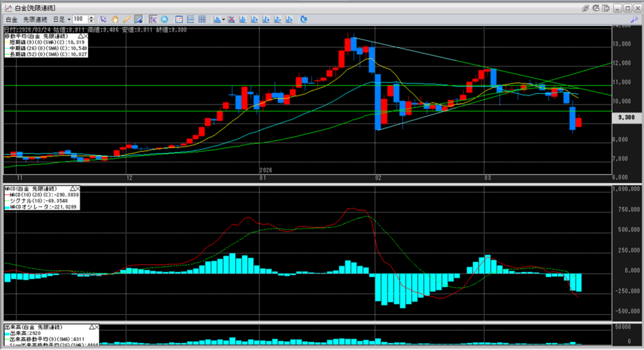Image resolution: width=644 pixels, height=350 pixels.
Task: Collapse the 移動平均 legend triangle
Action: (x=80, y=37)
